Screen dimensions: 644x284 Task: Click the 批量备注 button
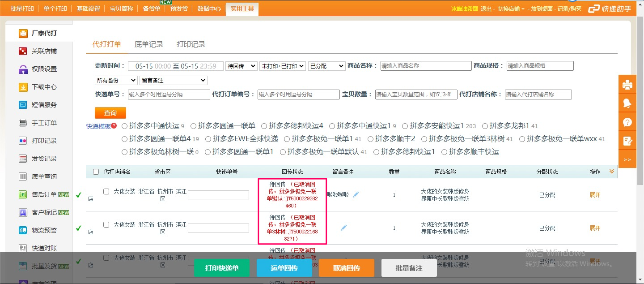pos(409,268)
